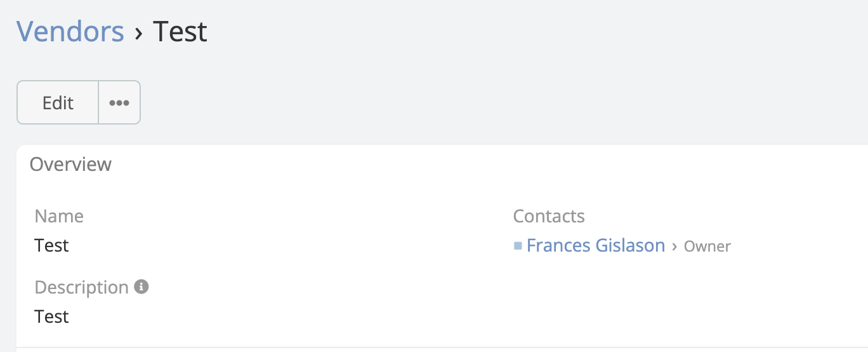
Task: Click the Description field label
Action: click(81, 287)
